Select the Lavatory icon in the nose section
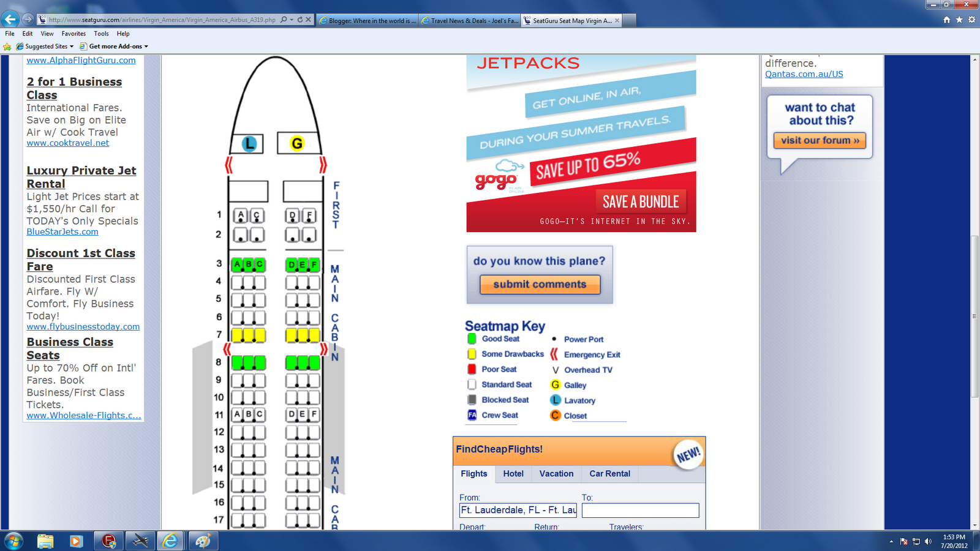This screenshot has width=980, height=551. tap(249, 144)
